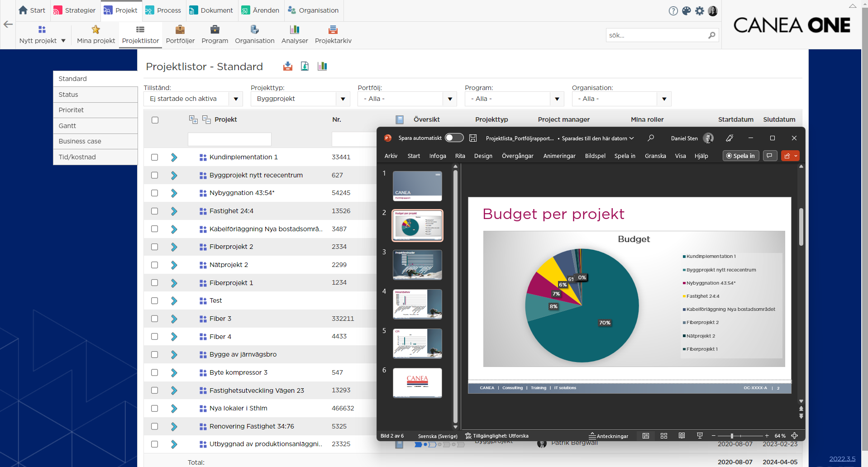The width and height of the screenshot is (868, 467).
Task: Open the Portföljer briefcase icon
Action: pos(180,29)
